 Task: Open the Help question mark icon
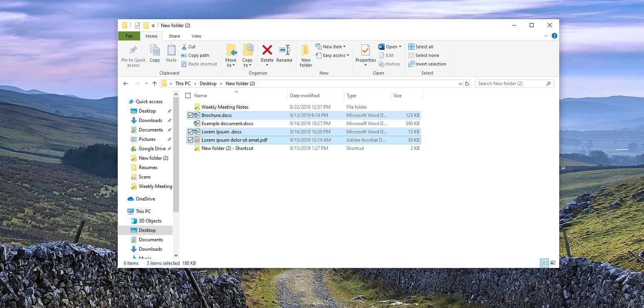(x=554, y=36)
